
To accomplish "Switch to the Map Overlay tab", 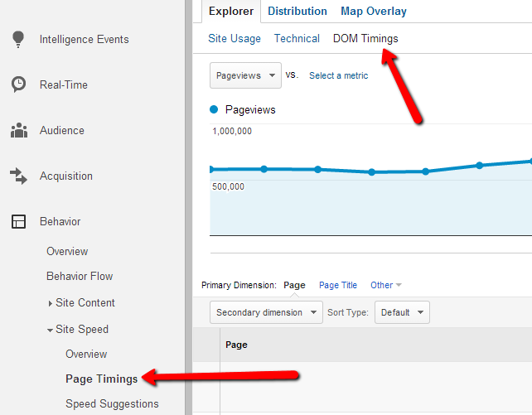I will click(374, 12).
